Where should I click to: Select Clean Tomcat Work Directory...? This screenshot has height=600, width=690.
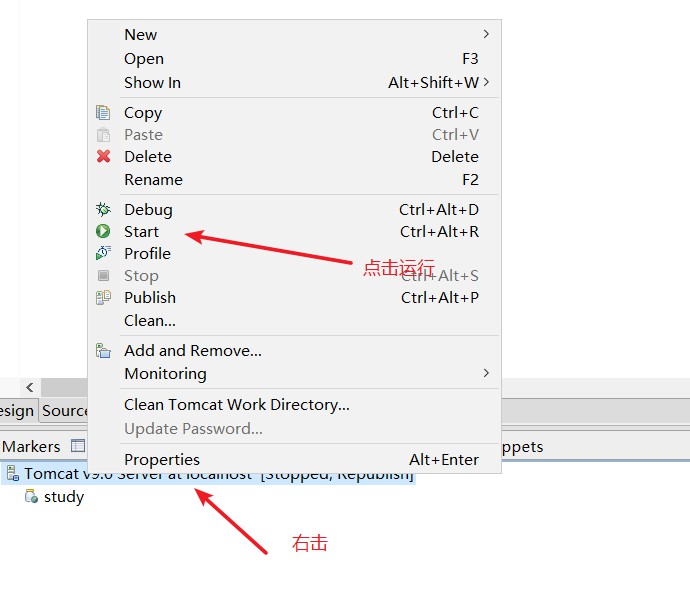click(x=294, y=405)
